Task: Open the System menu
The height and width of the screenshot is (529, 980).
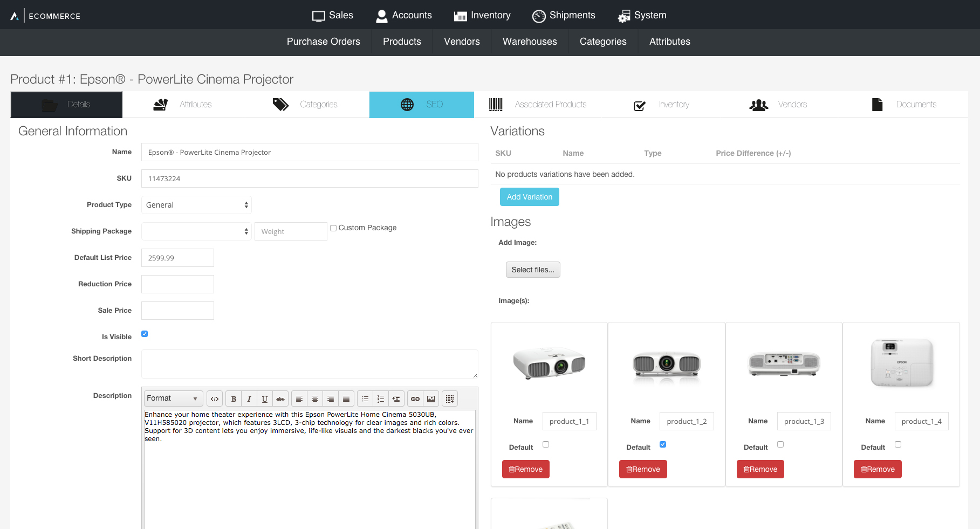Action: (x=642, y=16)
